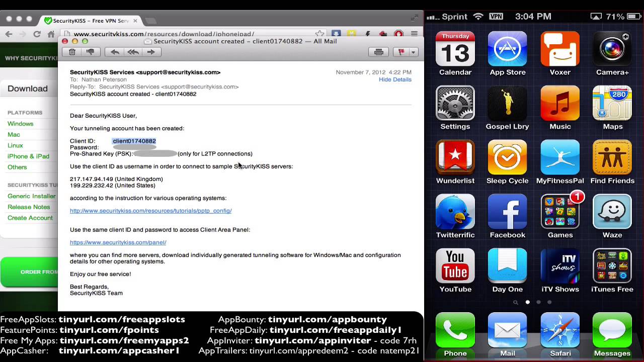Select iPhone & iPad platform link
Image resolution: width=644 pixels, height=362 pixels.
[28, 156]
